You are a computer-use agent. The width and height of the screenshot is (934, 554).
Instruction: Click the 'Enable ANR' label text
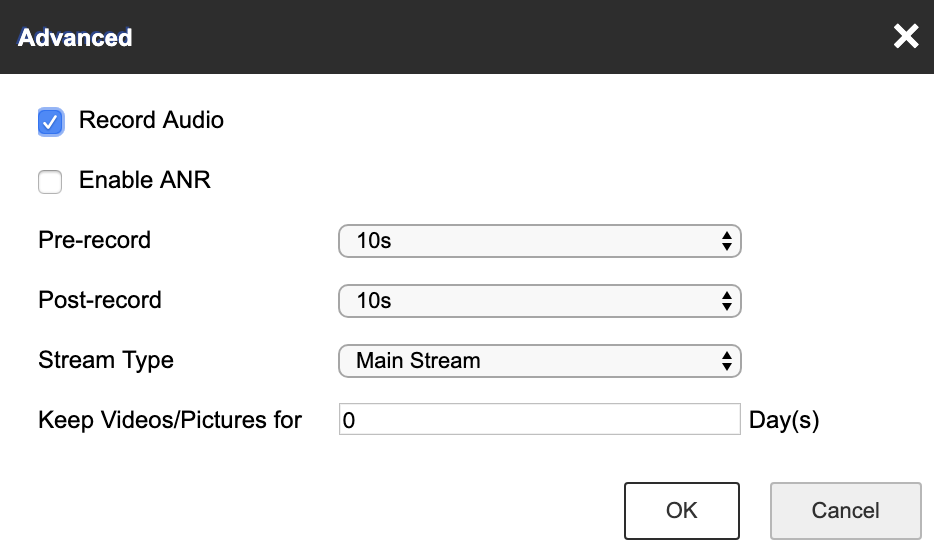click(x=145, y=181)
